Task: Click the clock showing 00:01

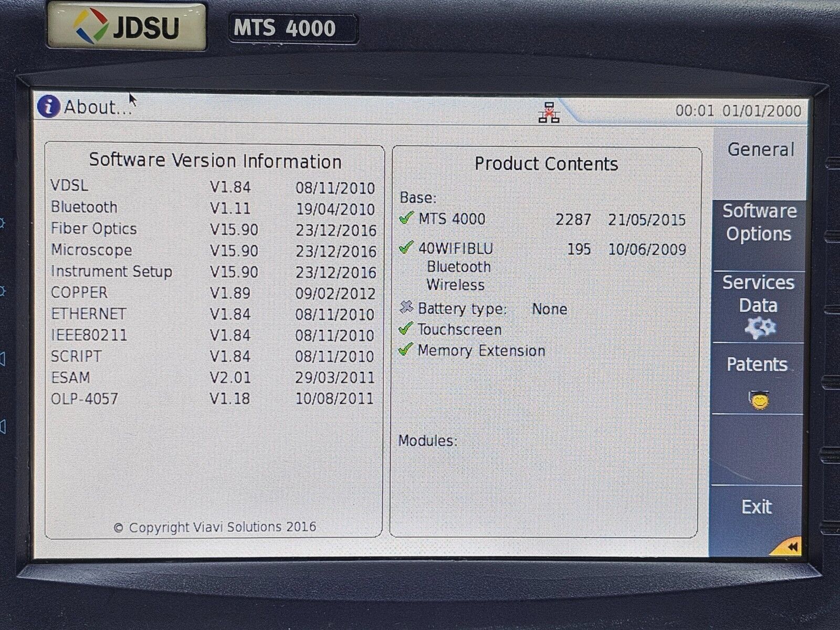Action: (695, 111)
